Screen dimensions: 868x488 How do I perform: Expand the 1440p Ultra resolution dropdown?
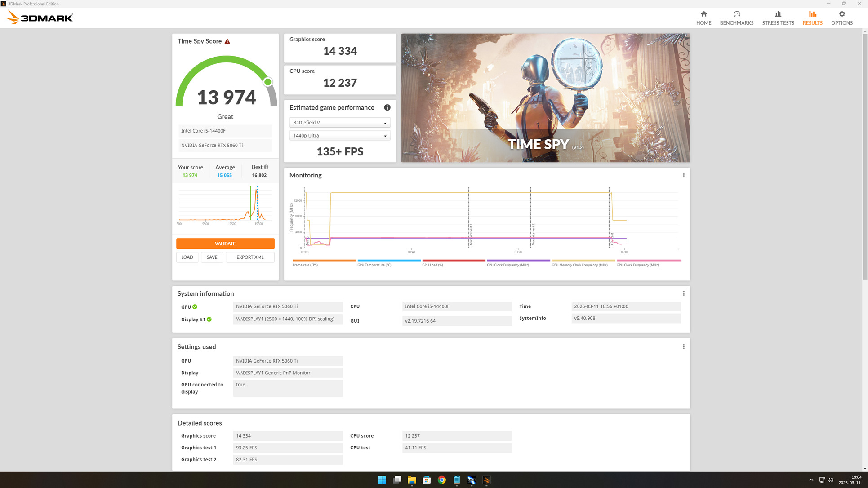[340, 136]
